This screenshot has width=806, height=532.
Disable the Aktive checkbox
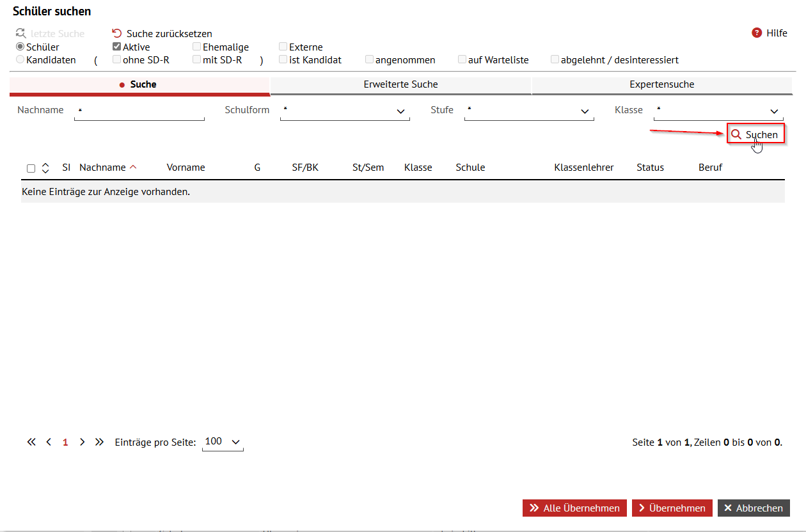pyautogui.click(x=116, y=46)
